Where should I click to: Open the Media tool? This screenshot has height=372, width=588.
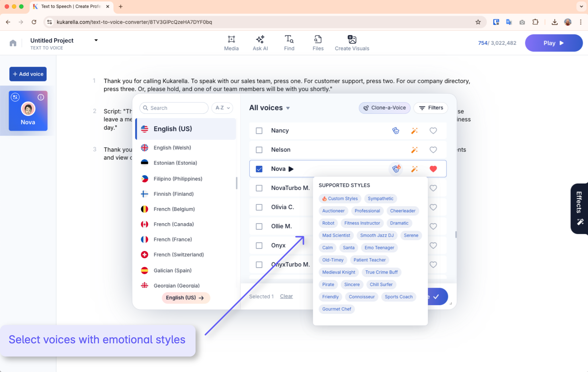tap(231, 43)
